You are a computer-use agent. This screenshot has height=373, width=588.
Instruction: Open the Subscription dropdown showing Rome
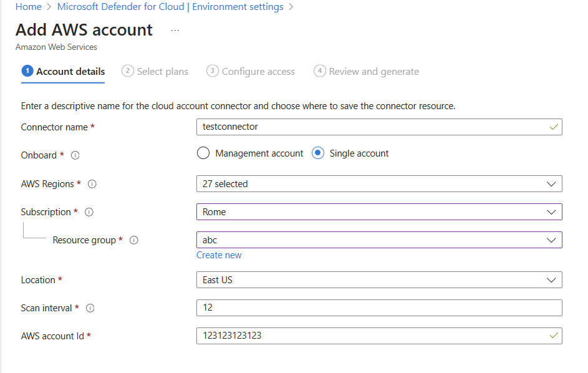(x=378, y=212)
